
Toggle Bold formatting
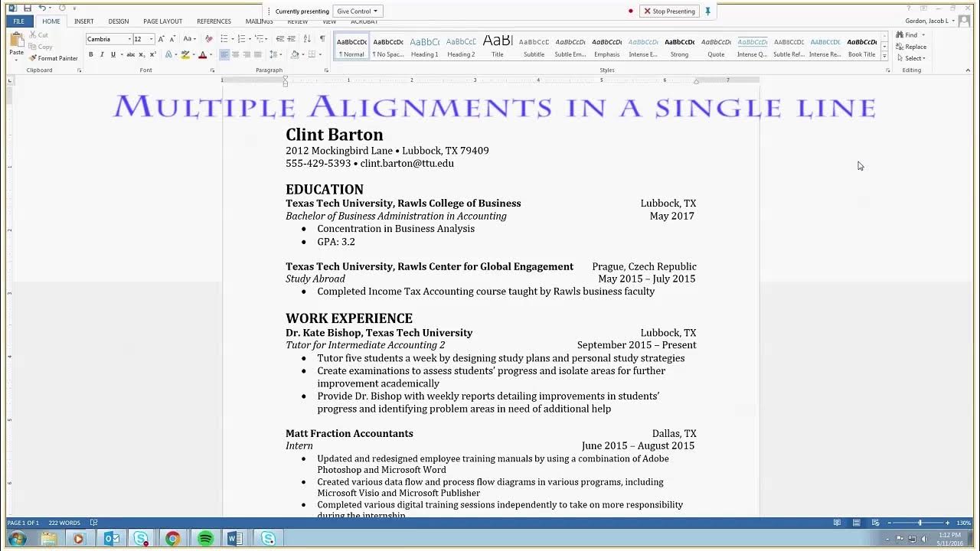coord(91,54)
